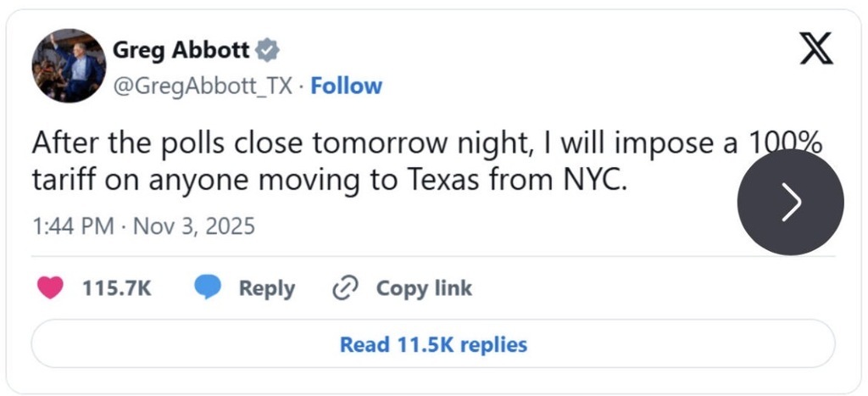Click the Greg Abbott display name

(181, 51)
